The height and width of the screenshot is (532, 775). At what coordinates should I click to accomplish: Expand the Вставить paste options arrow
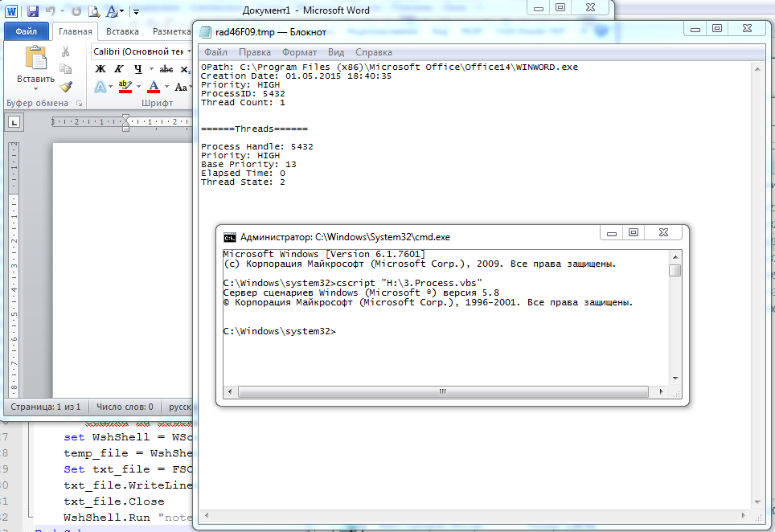[35, 89]
